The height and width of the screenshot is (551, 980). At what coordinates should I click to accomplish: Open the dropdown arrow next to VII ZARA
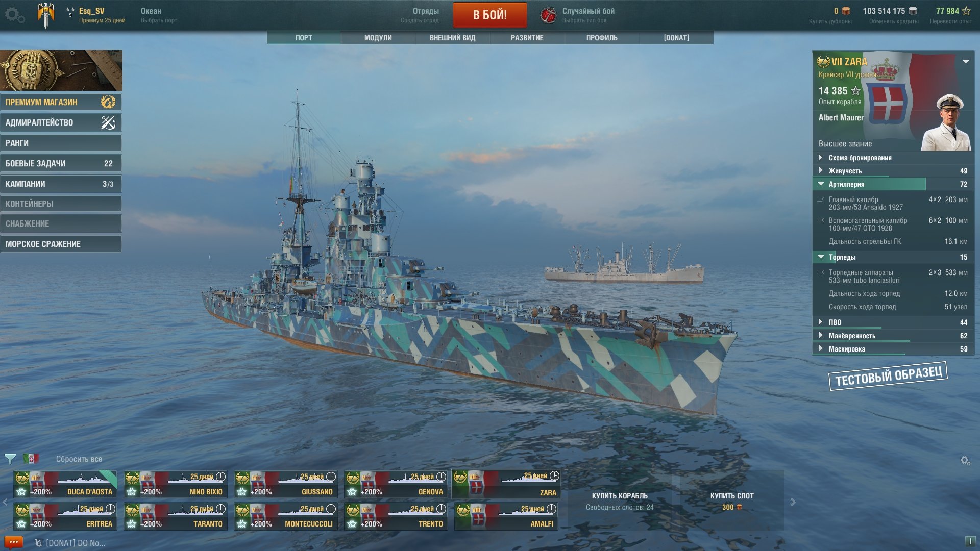click(x=966, y=62)
